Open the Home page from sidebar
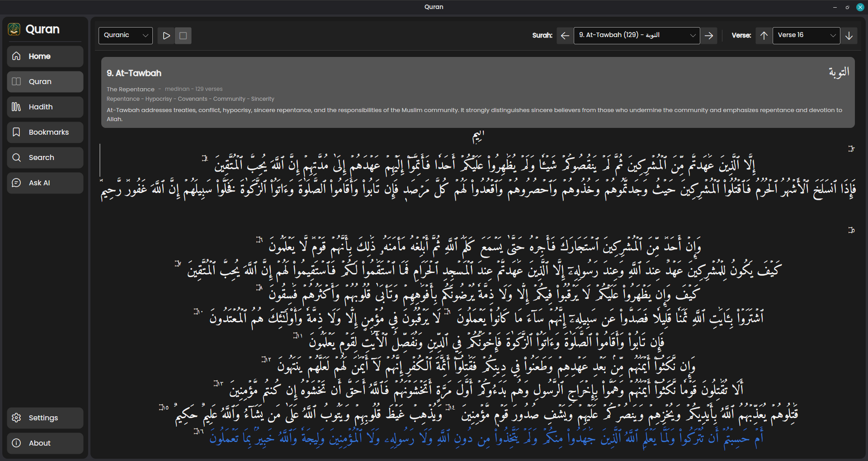868x461 pixels. (x=45, y=56)
